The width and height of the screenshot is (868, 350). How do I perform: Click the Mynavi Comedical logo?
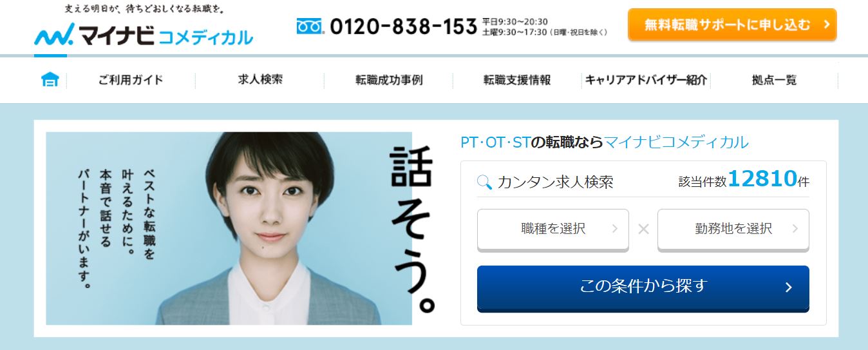pyautogui.click(x=144, y=33)
